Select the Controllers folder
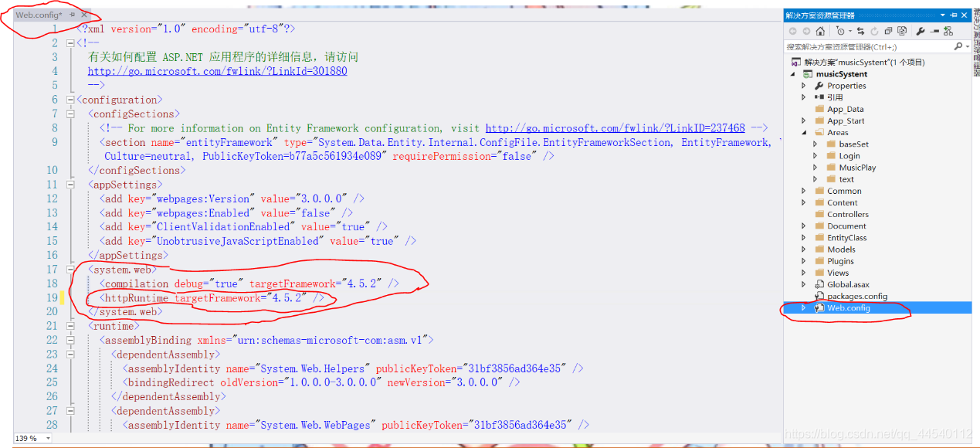Image resolution: width=980 pixels, height=448 pixels. click(x=848, y=214)
